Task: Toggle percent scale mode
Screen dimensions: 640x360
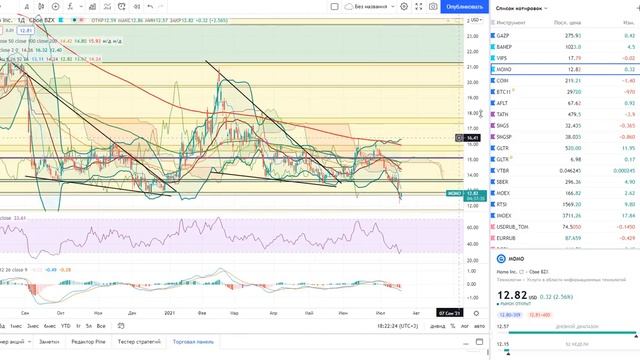Action: (x=453, y=326)
